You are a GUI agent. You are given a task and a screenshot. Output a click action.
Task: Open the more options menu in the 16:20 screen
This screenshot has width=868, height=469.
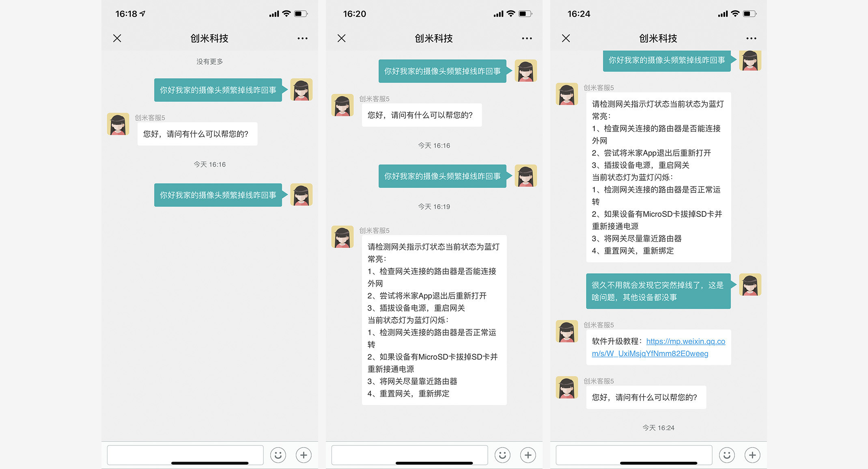[527, 38]
